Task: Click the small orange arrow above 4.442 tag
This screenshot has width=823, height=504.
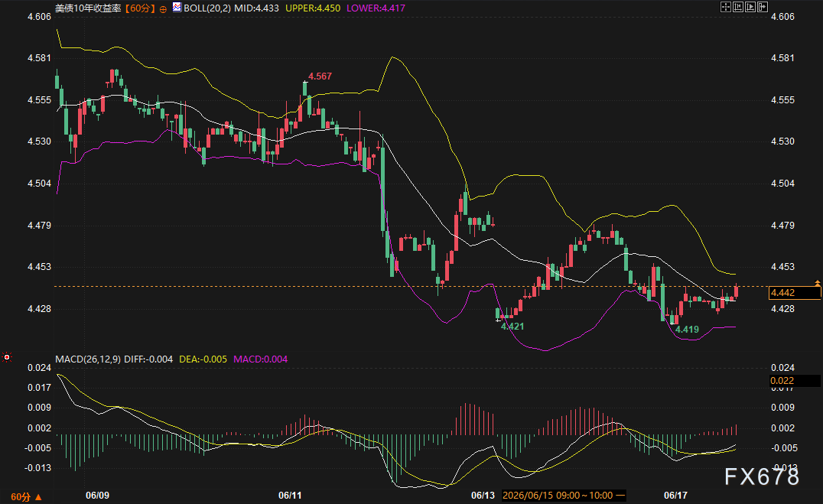Action: [817, 282]
